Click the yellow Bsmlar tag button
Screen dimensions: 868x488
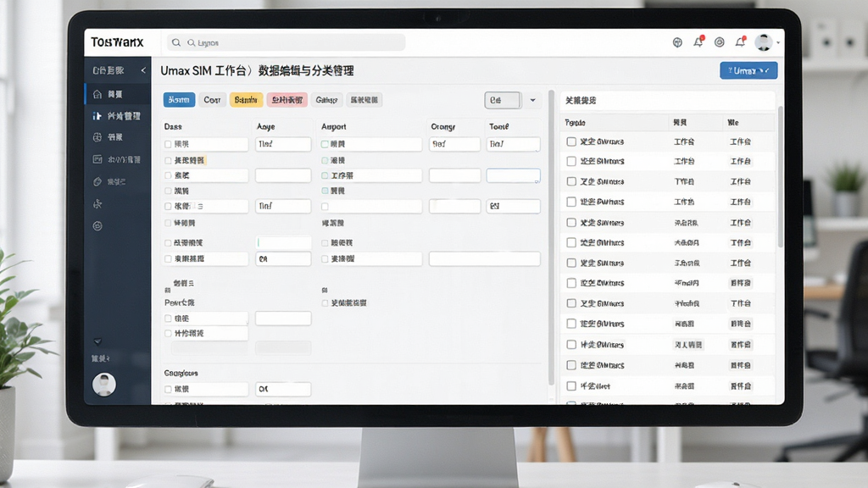(246, 100)
